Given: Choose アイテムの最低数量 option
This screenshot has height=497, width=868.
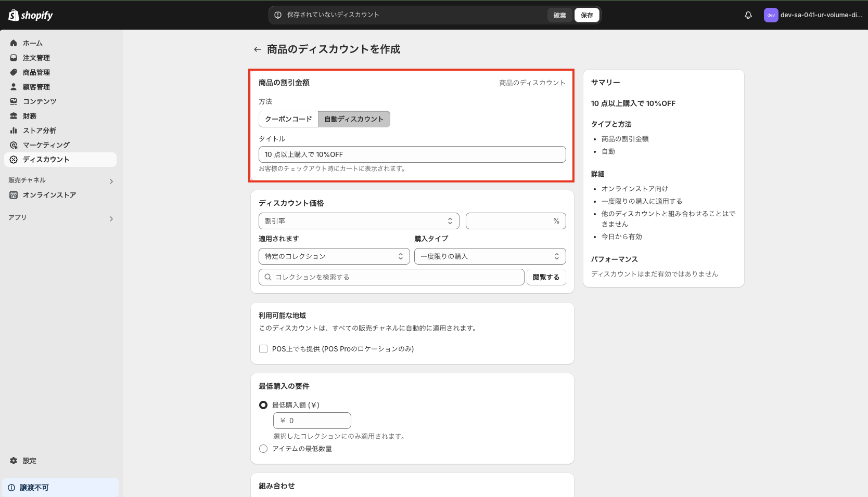Looking at the screenshot, I should (x=263, y=448).
